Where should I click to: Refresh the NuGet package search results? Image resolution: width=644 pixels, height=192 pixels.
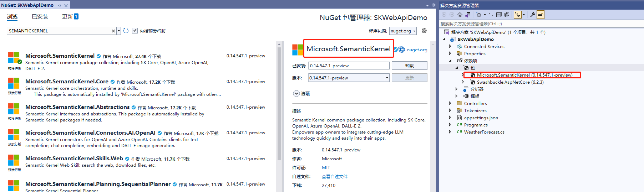click(126, 31)
